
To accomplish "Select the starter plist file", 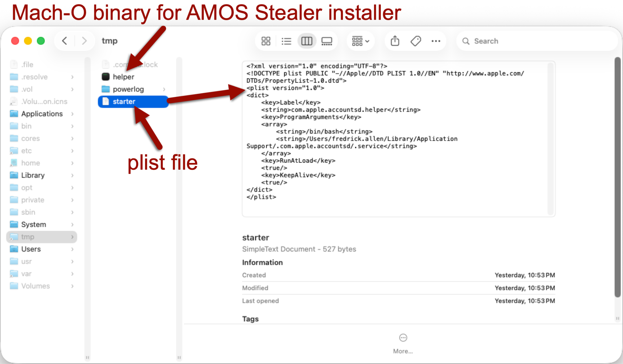I will click(133, 102).
